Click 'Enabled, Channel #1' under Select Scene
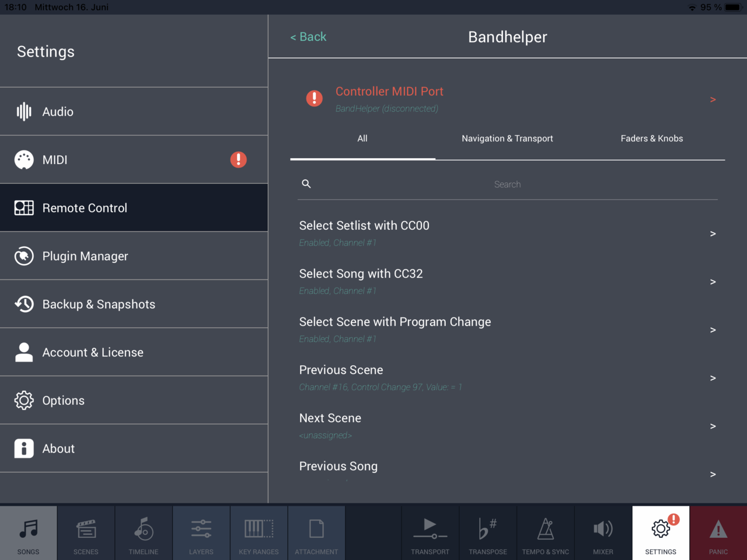Image resolution: width=747 pixels, height=560 pixels. pyautogui.click(x=338, y=339)
